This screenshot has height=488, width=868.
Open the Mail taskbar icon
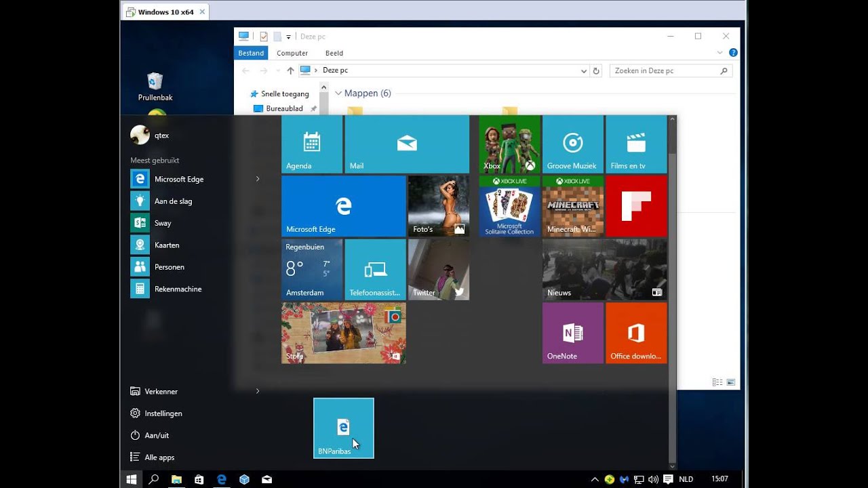[267, 479]
